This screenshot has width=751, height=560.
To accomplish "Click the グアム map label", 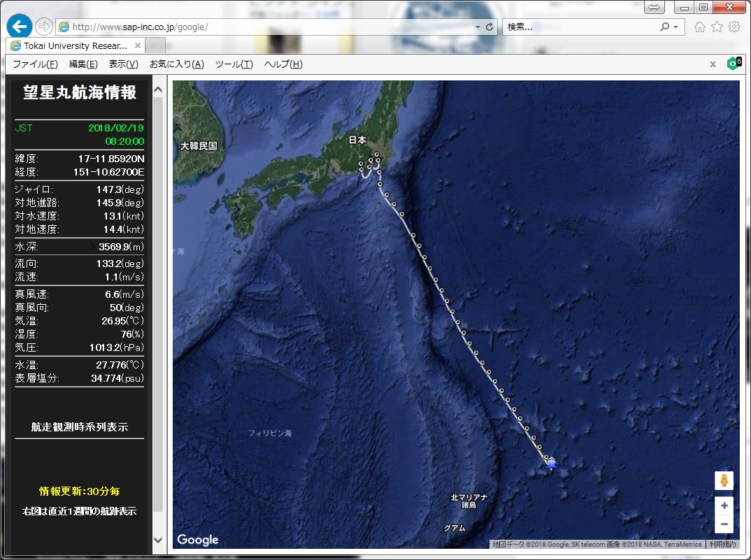I will tap(455, 528).
